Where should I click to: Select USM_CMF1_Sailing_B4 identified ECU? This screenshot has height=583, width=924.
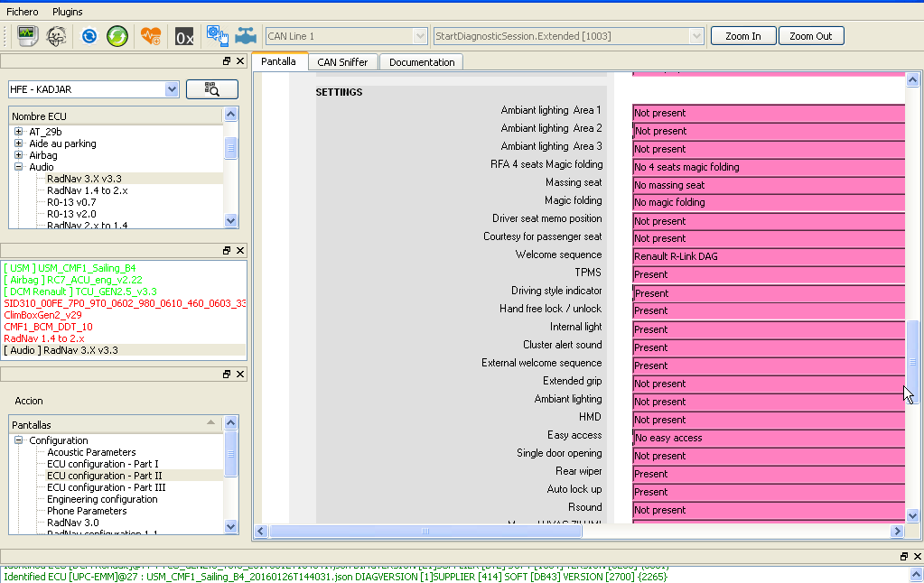pyautogui.click(x=70, y=268)
